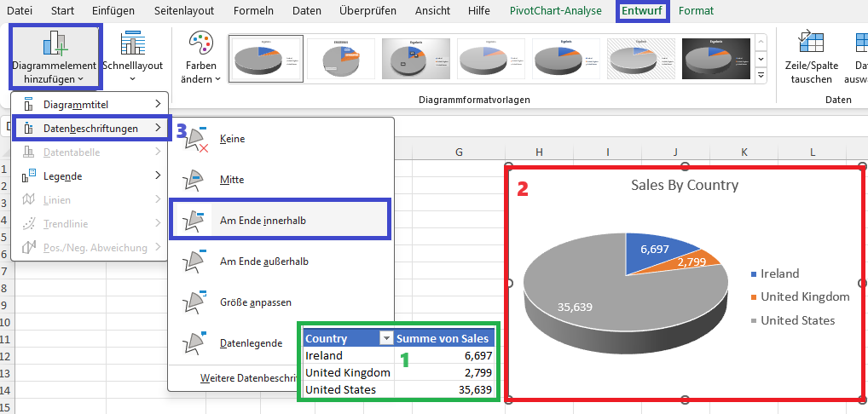
Task: Switch to the Format tab
Action: tap(696, 10)
